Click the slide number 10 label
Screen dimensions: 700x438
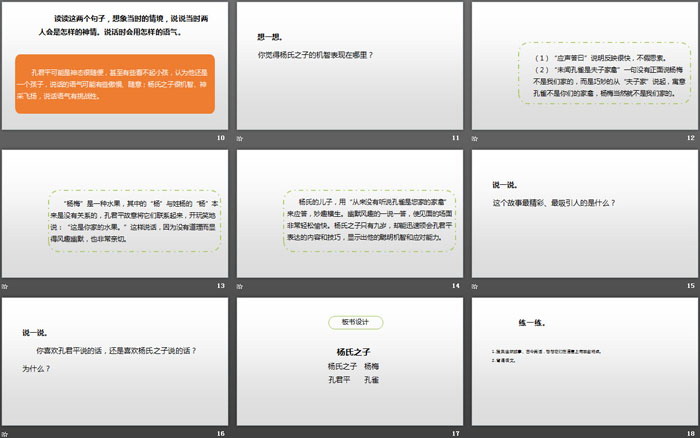point(219,138)
